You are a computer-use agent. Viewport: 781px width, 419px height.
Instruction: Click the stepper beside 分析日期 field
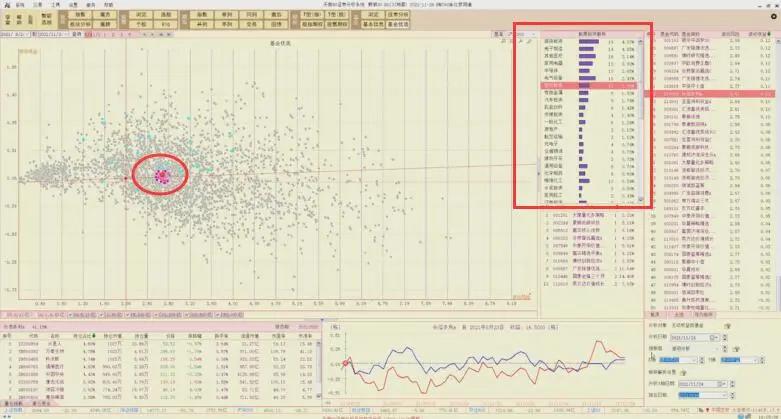(724, 338)
